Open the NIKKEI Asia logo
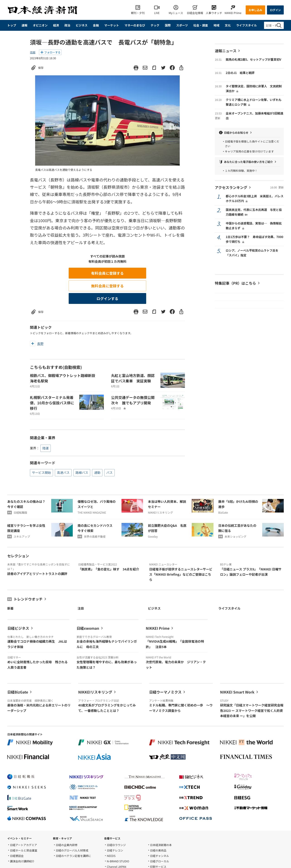 (x=94, y=757)
